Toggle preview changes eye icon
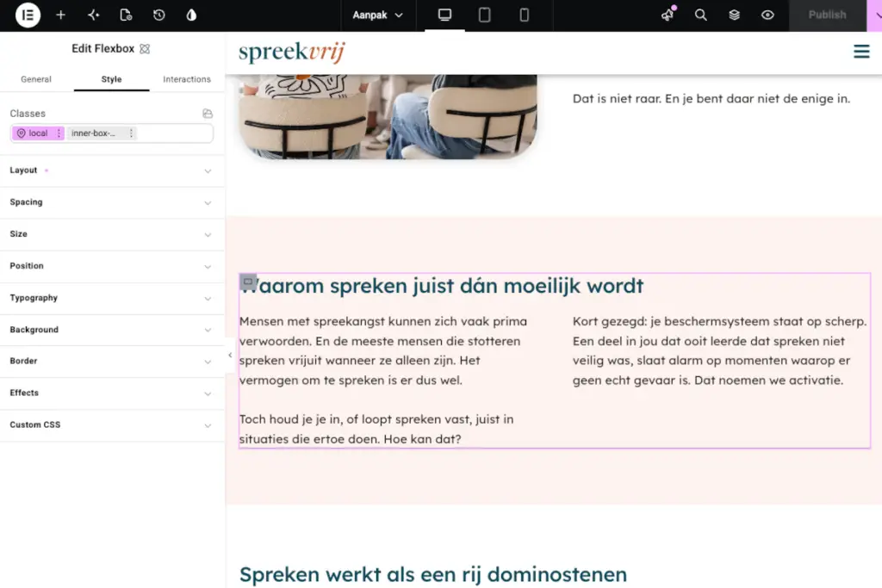This screenshot has width=882, height=588. 767,15
